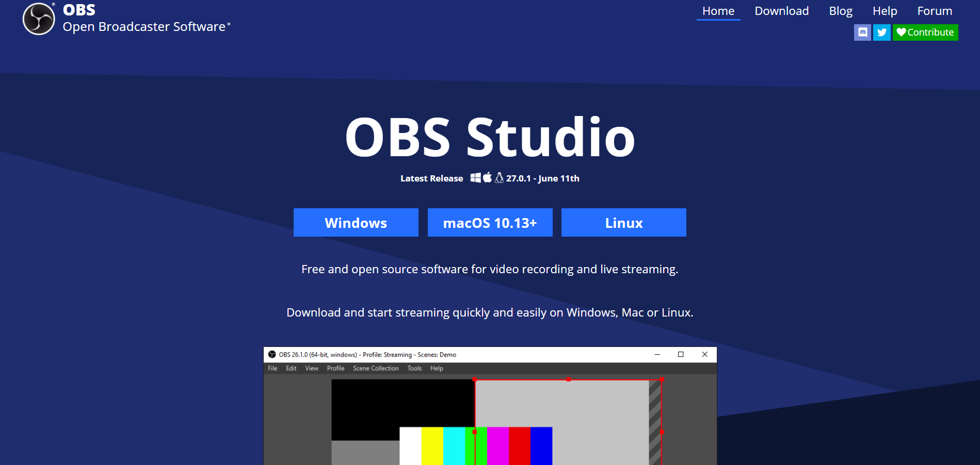Click the green Contribute button
Screen dimensions: 980x465
click(925, 32)
